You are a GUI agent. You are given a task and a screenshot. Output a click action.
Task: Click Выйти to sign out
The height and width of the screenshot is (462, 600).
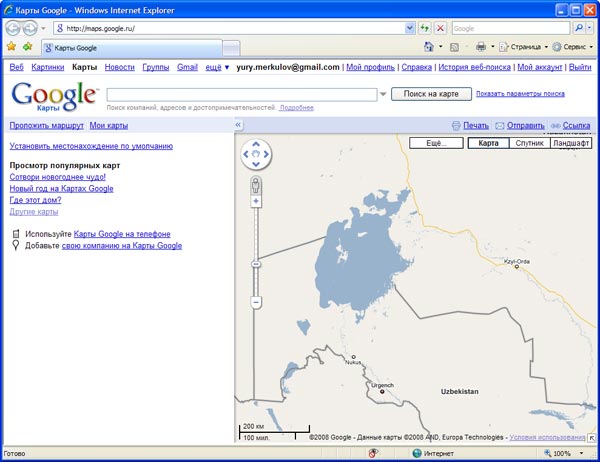(580, 67)
